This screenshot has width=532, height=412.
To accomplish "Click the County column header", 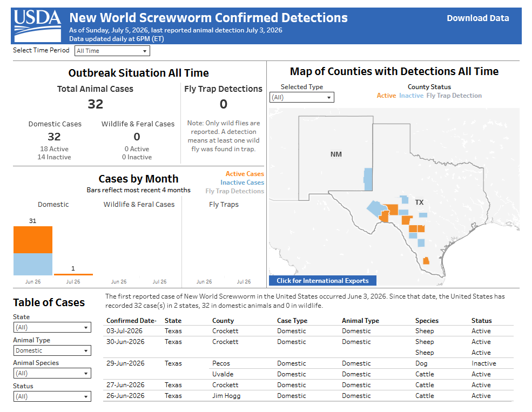I will [223, 321].
